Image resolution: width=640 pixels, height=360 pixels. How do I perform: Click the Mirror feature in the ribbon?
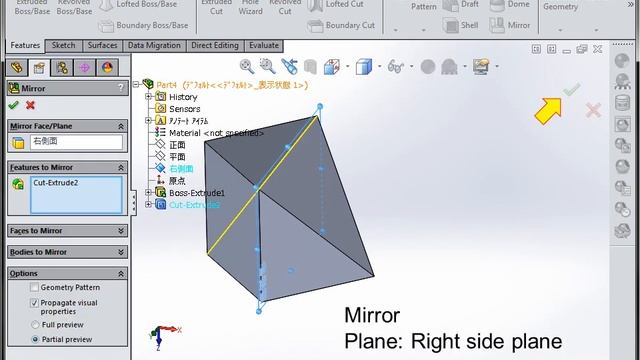point(510,25)
